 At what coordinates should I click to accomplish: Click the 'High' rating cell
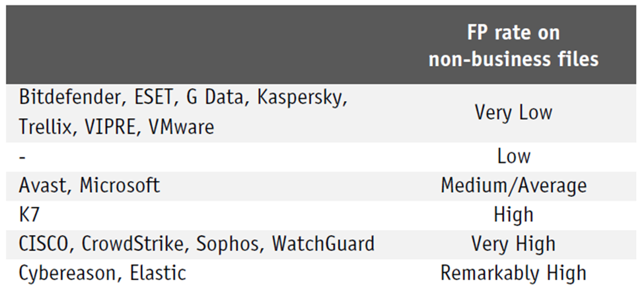[x=513, y=215]
